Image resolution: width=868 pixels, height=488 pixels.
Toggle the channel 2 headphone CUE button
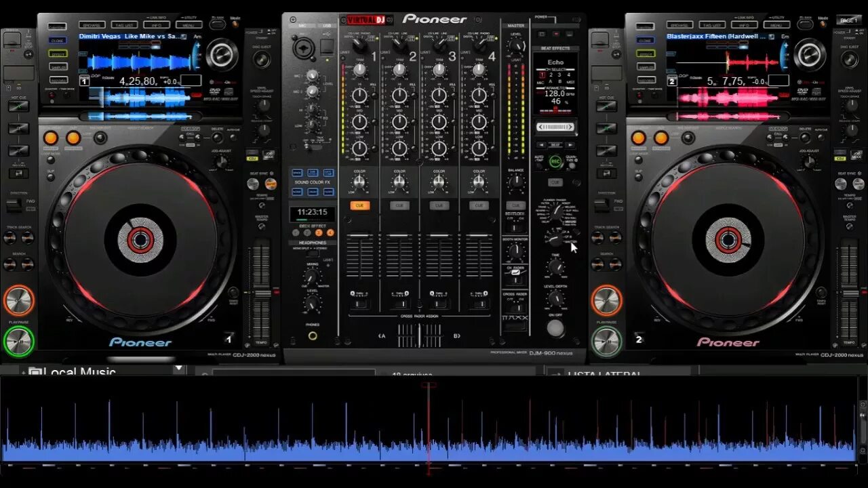[399, 205]
